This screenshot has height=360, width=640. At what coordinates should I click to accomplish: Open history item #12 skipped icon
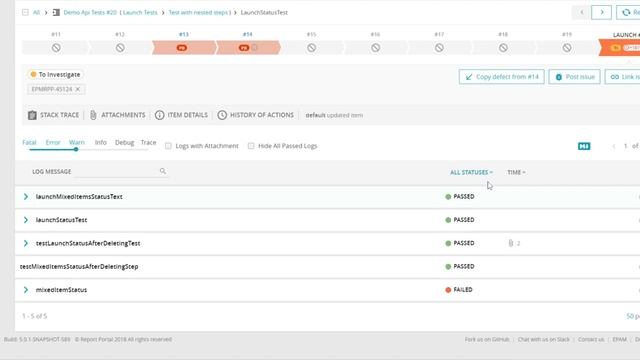pos(120,48)
